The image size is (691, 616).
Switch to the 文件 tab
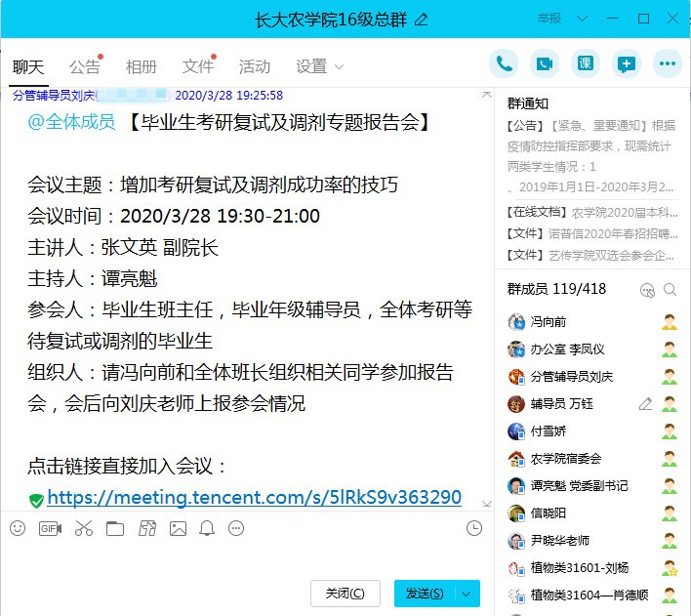198,66
